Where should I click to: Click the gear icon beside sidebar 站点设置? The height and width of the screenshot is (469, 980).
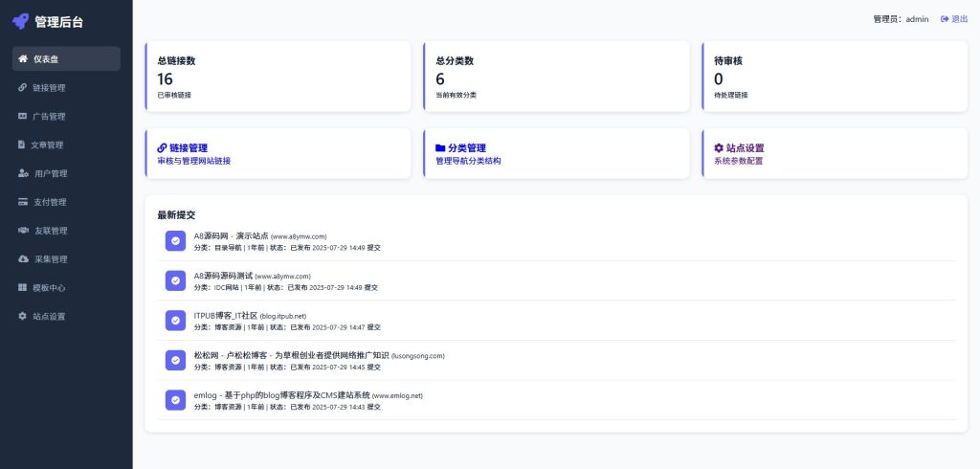coord(23,316)
